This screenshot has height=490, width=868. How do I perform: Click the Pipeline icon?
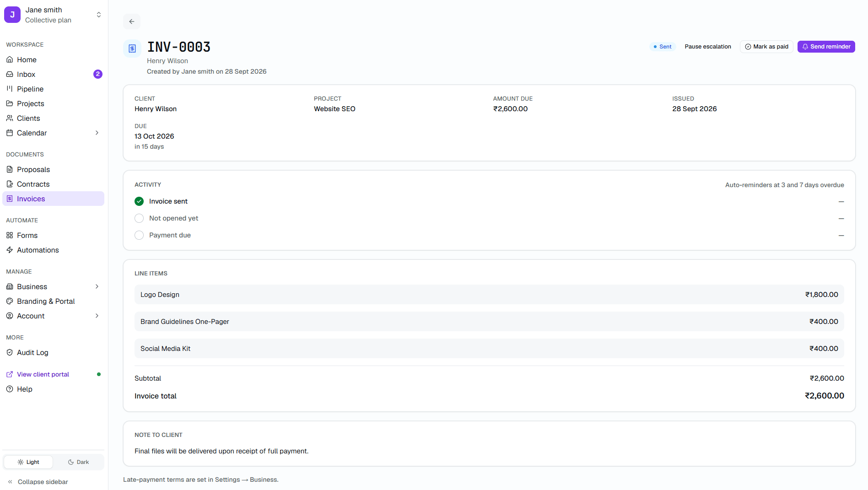(10, 89)
